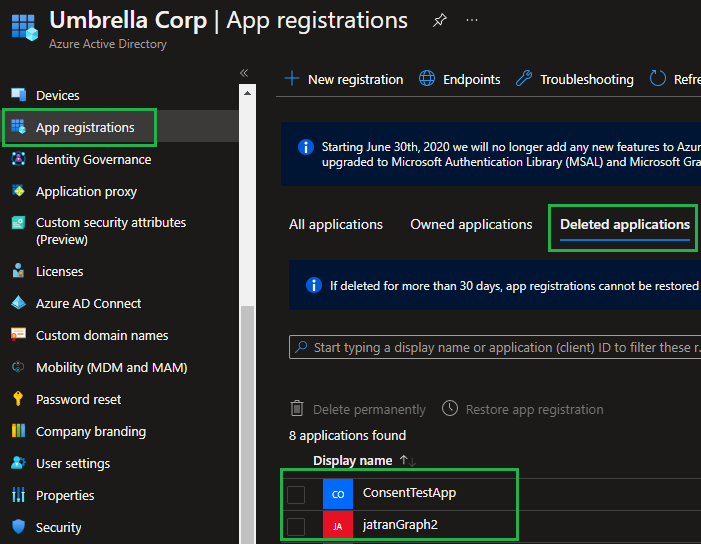Viewport: 701px width, 544px height.
Task: Click the Mobility MDM and MAM icon
Action: tap(18, 367)
